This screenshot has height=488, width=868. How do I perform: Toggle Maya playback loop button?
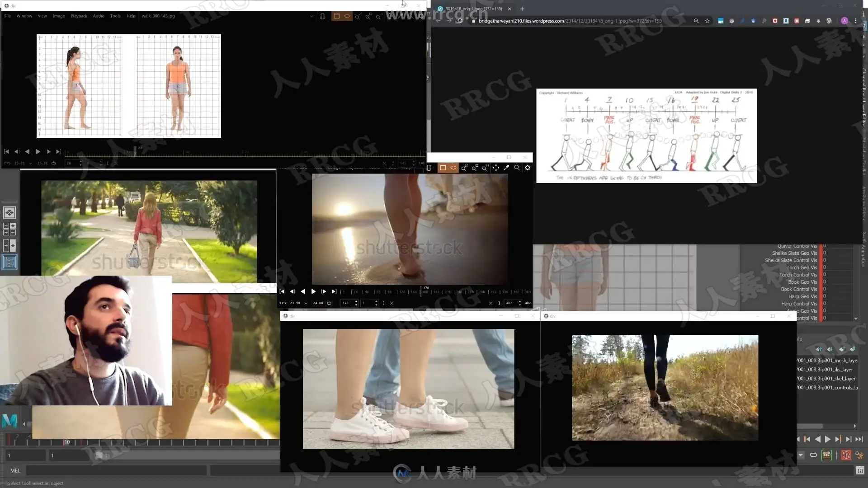(813, 455)
